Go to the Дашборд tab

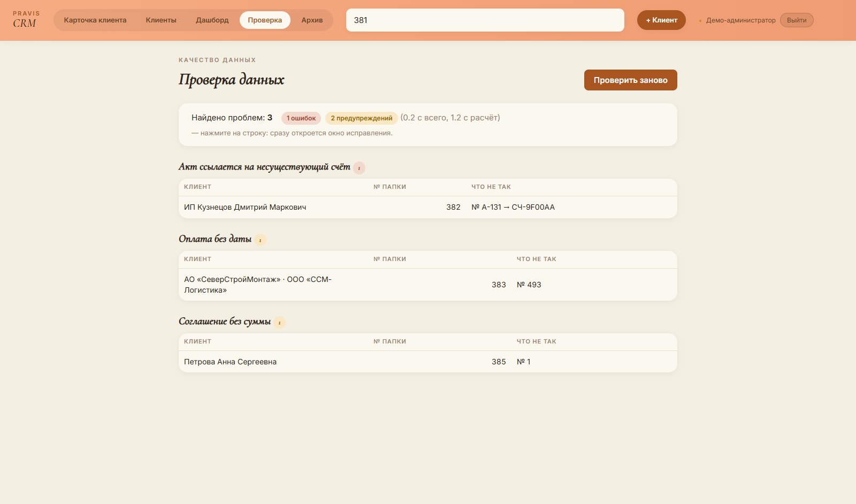[212, 20]
